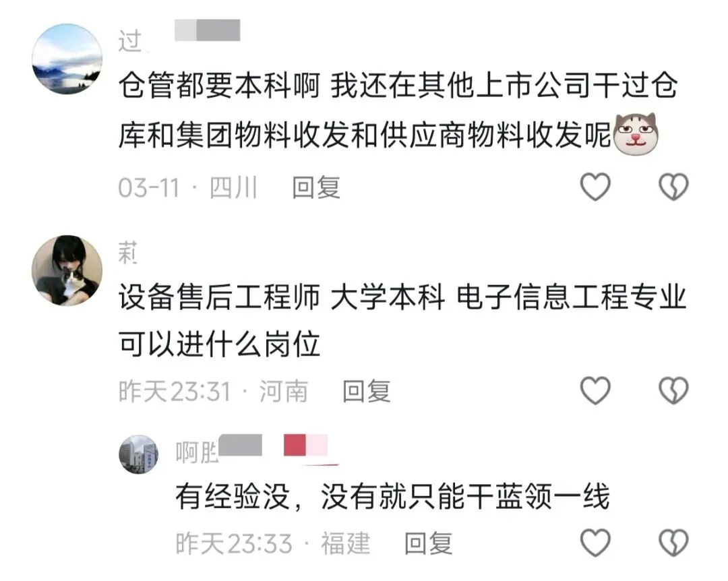The height and width of the screenshot is (581, 728).
Task: Open the landscape avatar of first commenter
Action: coord(67,59)
